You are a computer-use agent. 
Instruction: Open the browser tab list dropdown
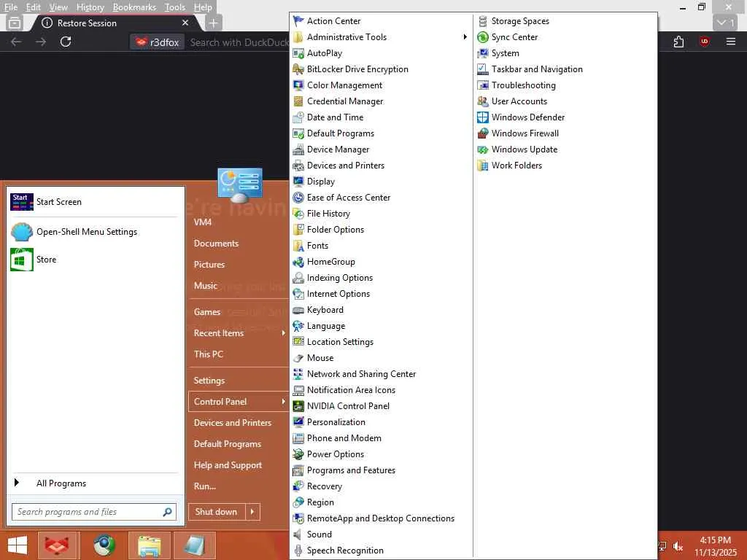tap(726, 23)
